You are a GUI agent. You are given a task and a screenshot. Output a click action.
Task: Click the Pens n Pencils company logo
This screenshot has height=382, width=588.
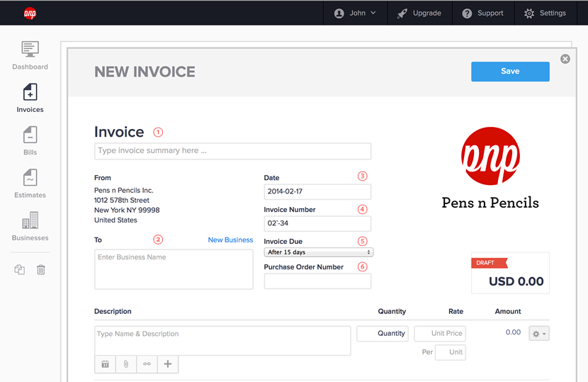tap(490, 168)
